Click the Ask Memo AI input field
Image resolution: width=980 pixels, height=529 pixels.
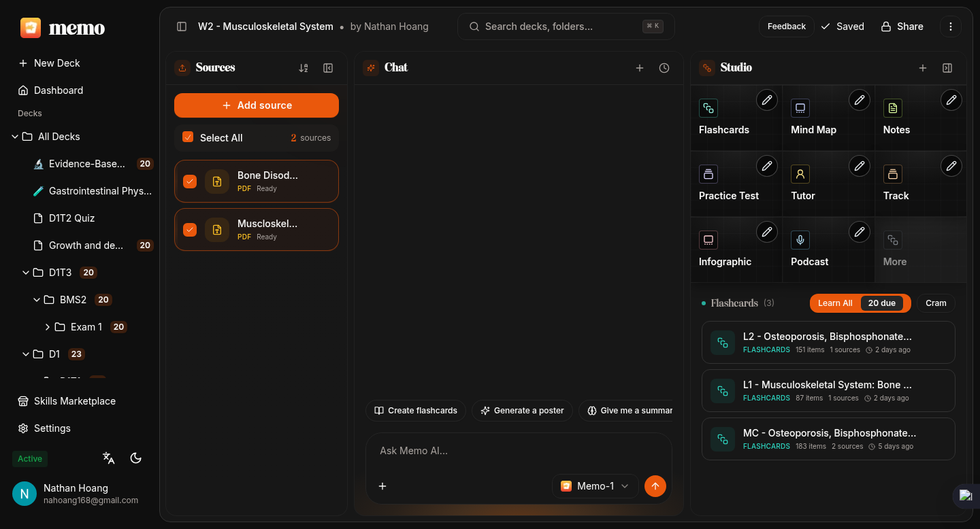pyautogui.click(x=517, y=451)
